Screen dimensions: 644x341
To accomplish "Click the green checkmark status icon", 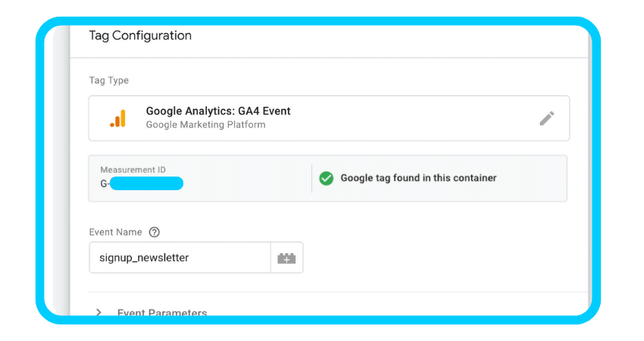I will (326, 178).
